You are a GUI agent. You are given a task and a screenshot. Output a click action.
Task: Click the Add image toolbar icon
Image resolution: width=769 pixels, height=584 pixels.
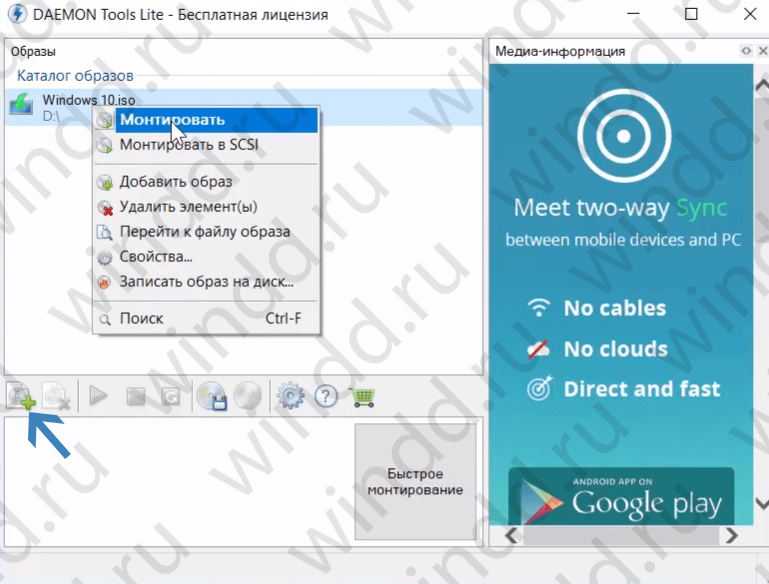[x=21, y=396]
